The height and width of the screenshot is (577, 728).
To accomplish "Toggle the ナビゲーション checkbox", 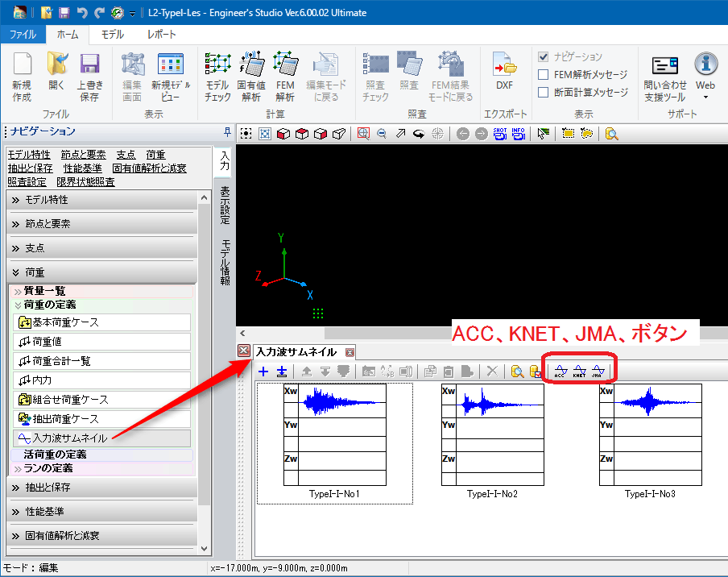I will 544,56.
